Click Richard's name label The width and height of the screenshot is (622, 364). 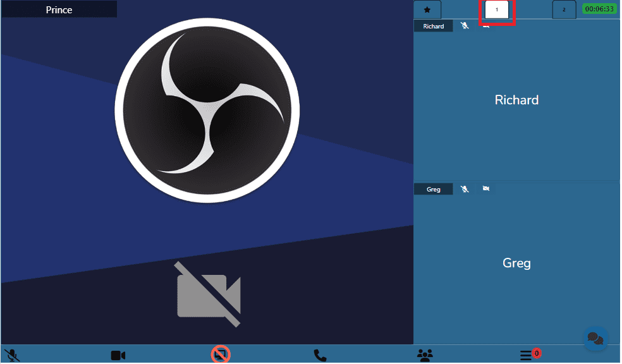pos(434,27)
